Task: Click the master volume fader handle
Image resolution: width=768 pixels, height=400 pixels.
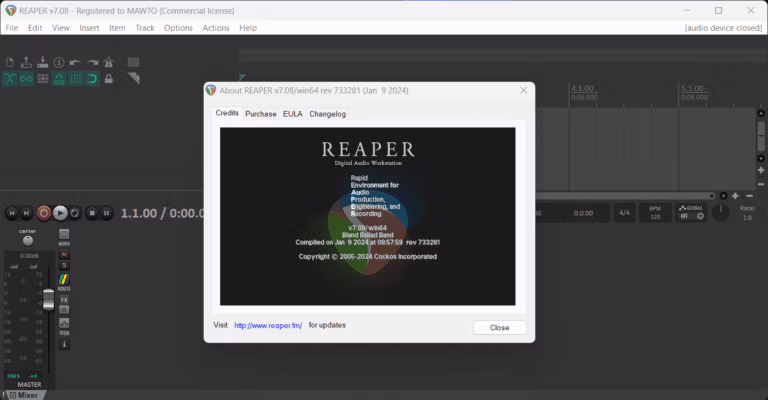Action: 48,300
